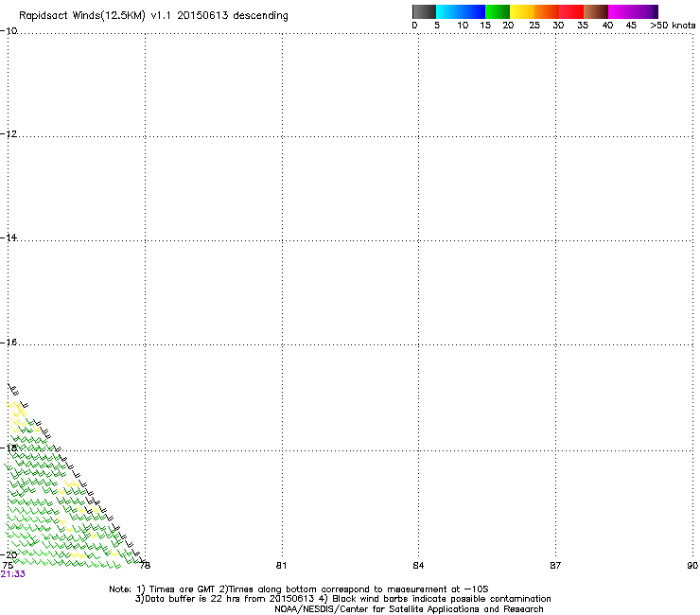Click the note line 'Times are GMT'
The height and width of the screenshot is (615, 700).
tap(183, 589)
